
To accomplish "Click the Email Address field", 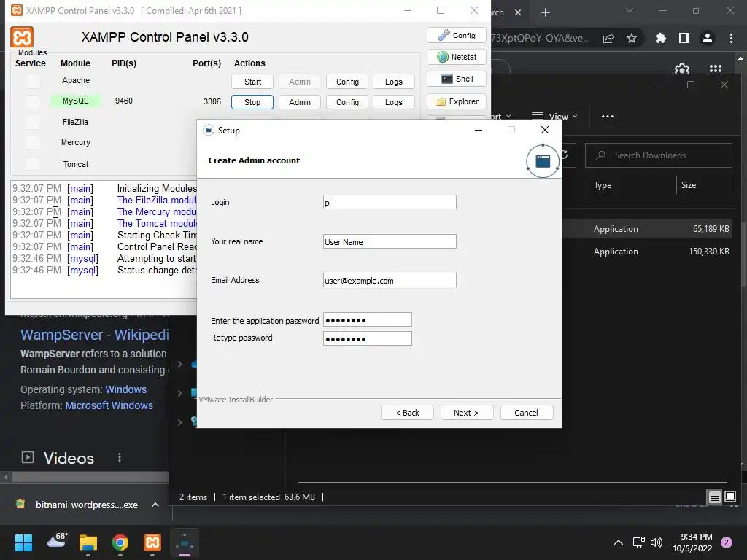I will coord(390,281).
